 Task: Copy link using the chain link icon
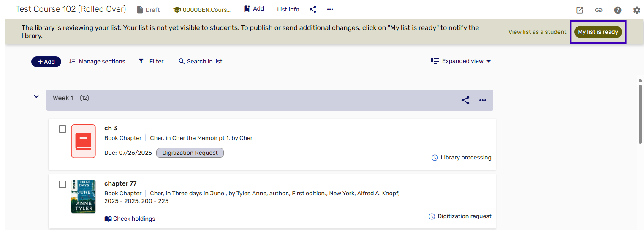click(x=599, y=10)
